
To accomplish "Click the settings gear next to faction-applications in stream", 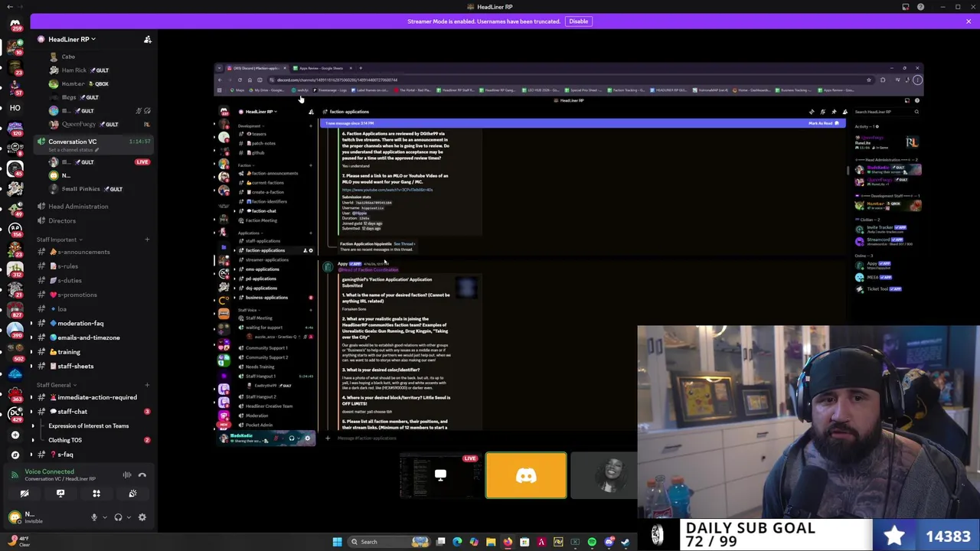I will [310, 250].
